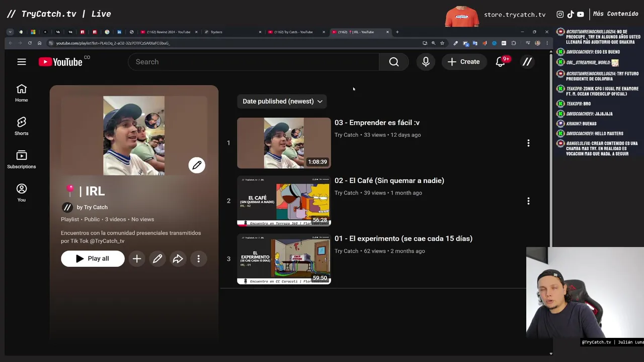Edit playlist details with the pencil button
644x362 pixels.
tap(157, 258)
